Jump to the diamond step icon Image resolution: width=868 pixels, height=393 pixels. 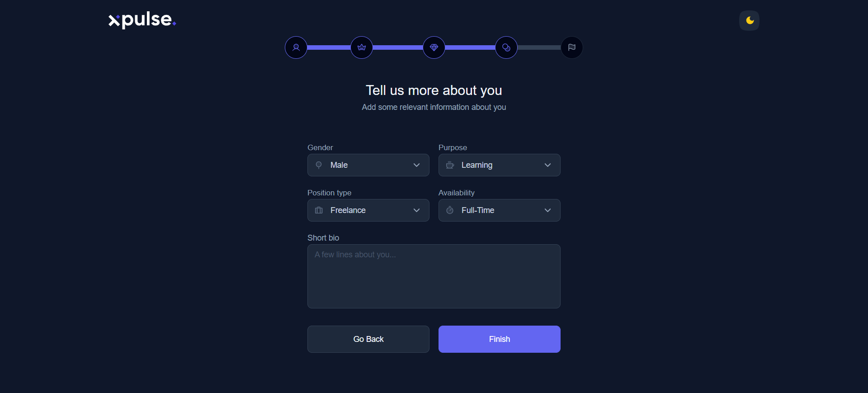(434, 47)
